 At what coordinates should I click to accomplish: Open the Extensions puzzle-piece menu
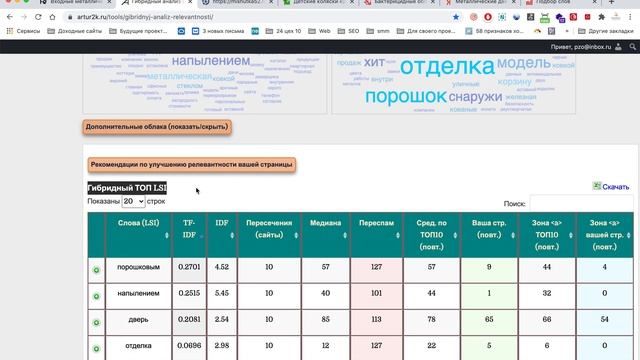point(602,17)
